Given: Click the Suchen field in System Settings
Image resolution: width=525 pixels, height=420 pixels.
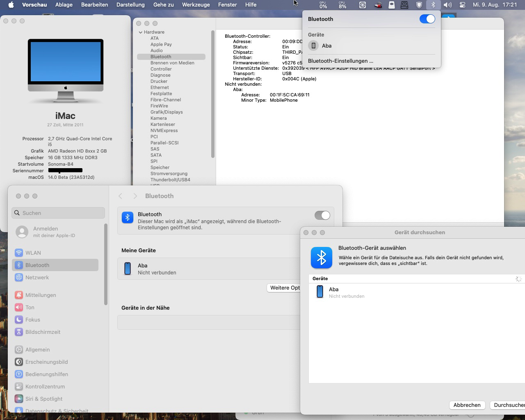Looking at the screenshot, I should coord(58,213).
